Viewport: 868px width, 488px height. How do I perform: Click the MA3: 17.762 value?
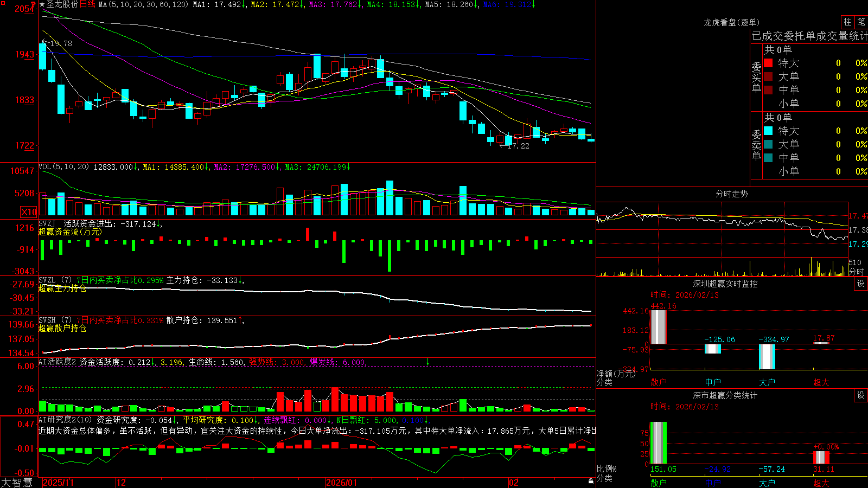[336, 4]
